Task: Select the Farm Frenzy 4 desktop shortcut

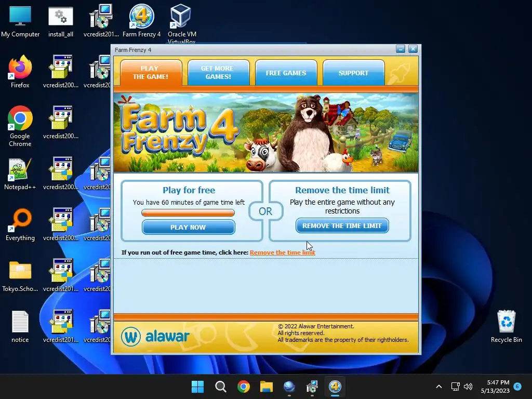Action: [141, 21]
